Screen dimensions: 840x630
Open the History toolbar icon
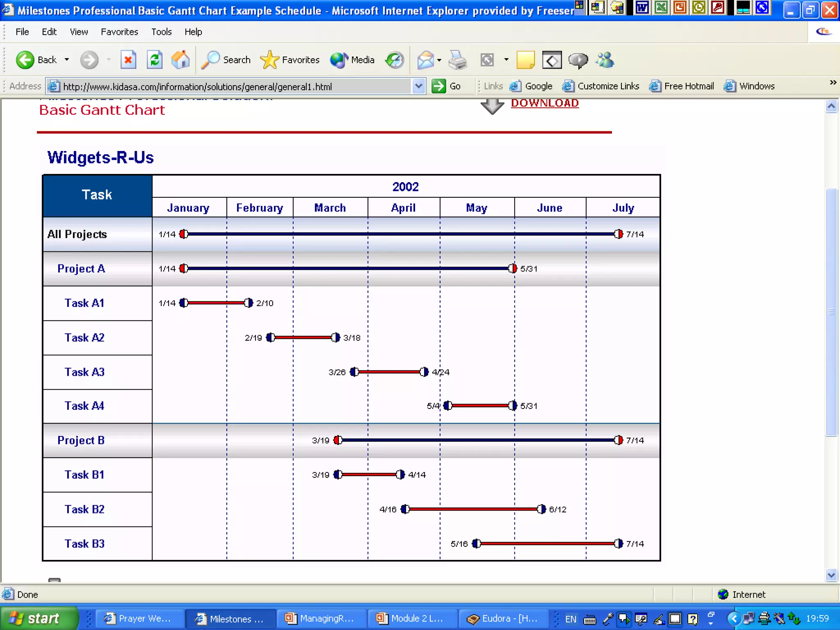tap(395, 60)
